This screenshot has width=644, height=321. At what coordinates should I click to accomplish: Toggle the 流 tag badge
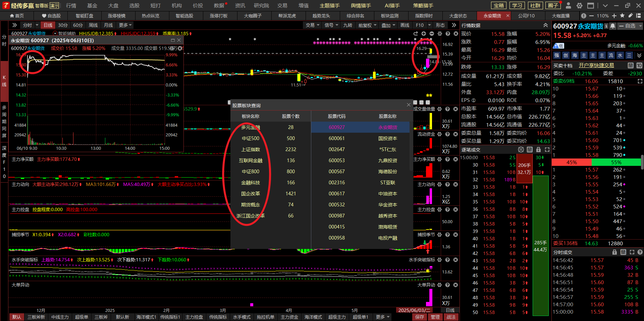611,55
